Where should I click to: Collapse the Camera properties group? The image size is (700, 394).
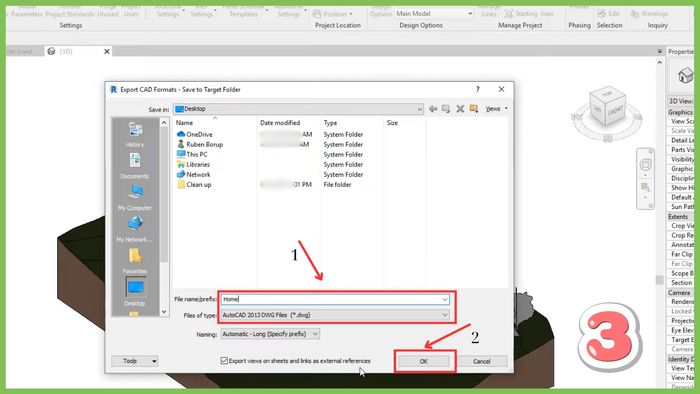(681, 293)
